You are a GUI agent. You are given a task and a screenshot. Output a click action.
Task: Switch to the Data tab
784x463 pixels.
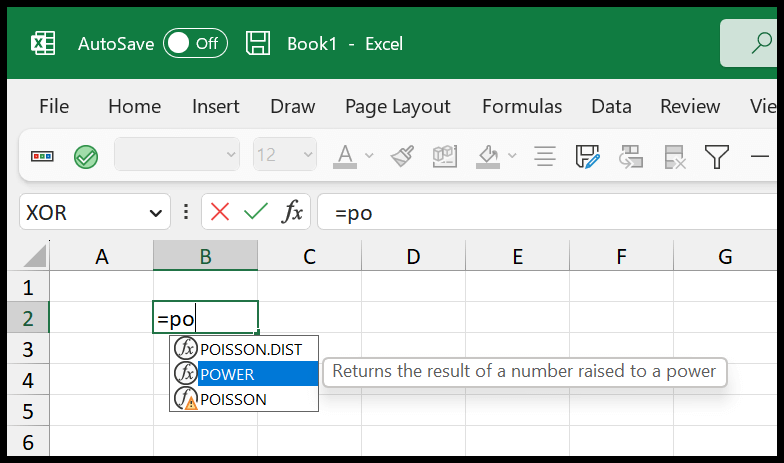tap(611, 106)
